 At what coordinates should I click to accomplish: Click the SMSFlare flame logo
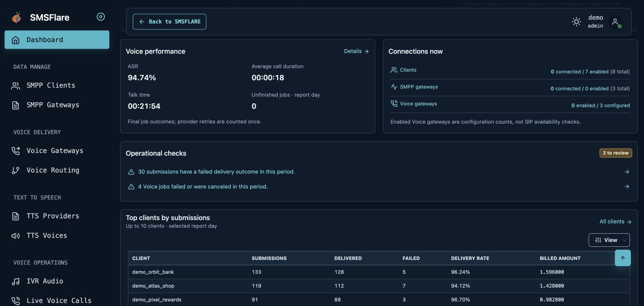point(16,18)
